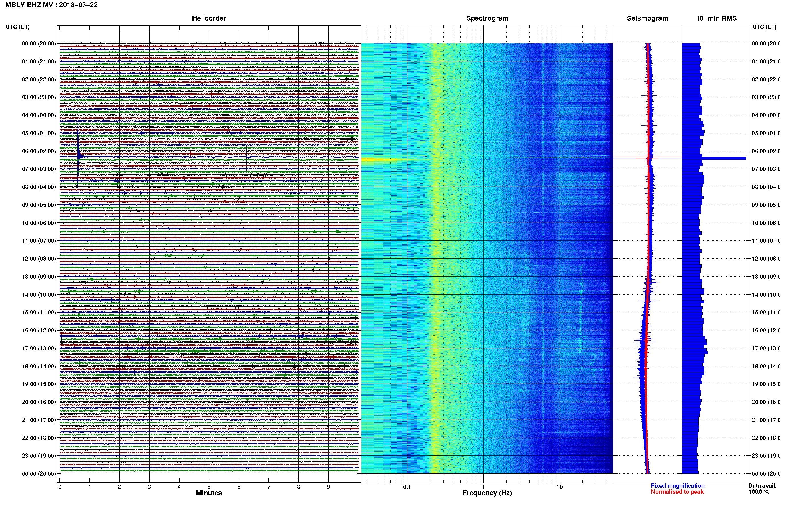Click the 5 tick on Minutes axis
Viewport: 812px width, 508px height.
[x=209, y=487]
